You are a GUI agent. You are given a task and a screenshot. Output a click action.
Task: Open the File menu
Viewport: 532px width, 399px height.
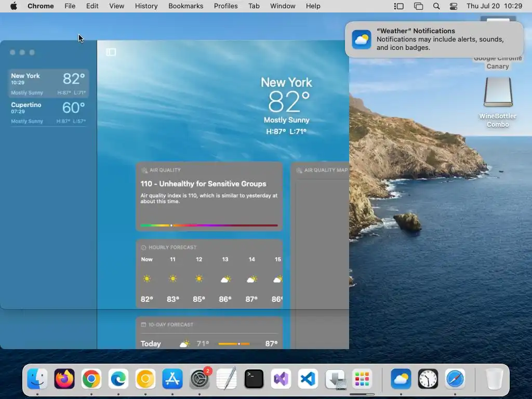tap(70, 6)
